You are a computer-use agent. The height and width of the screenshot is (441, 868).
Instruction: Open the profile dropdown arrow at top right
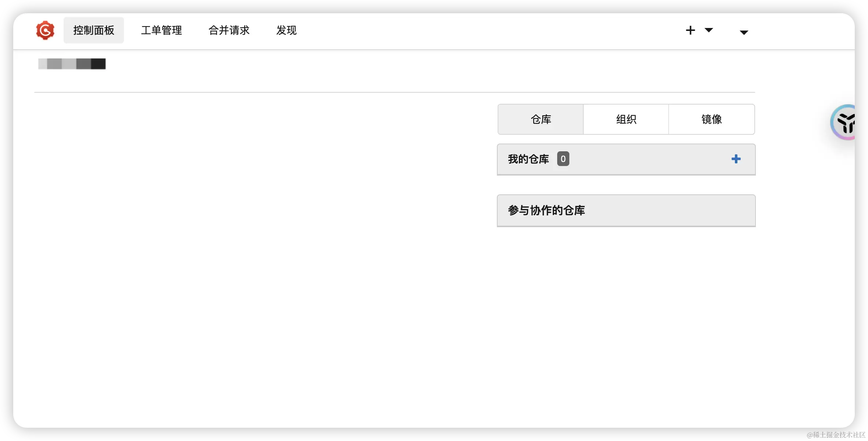(744, 32)
